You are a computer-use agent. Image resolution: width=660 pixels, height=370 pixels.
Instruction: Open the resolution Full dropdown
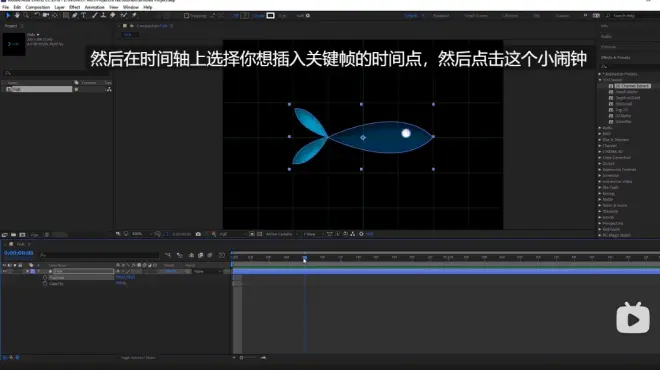tap(232, 234)
